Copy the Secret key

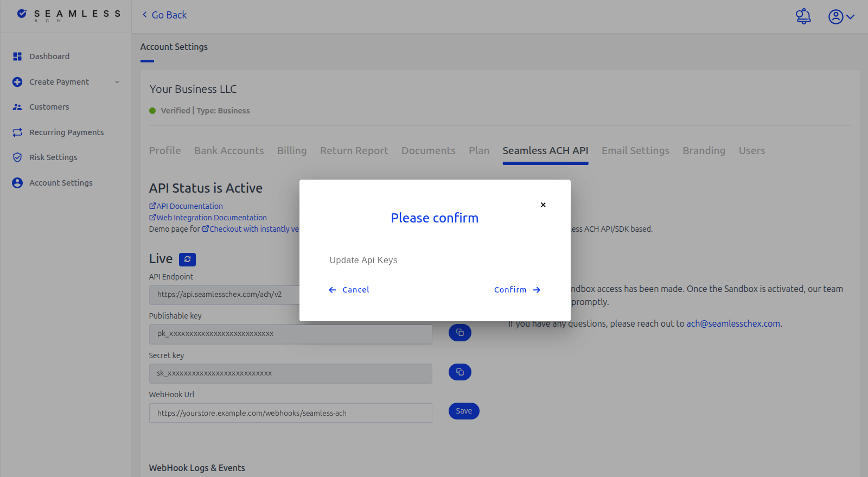point(459,372)
